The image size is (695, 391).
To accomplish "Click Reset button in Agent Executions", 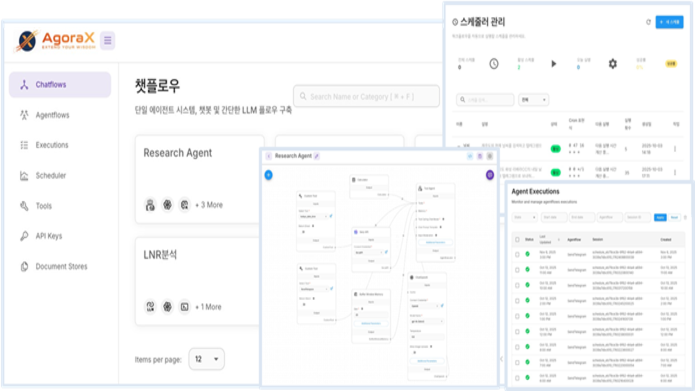I will click(674, 217).
